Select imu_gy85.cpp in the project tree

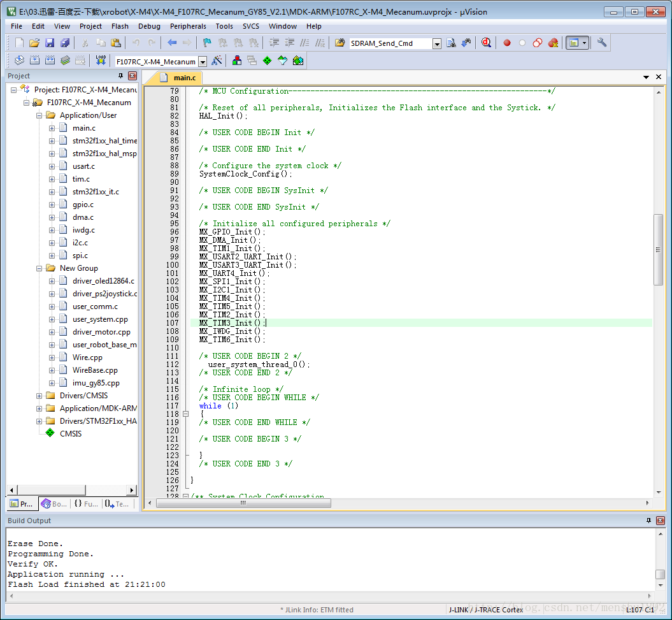point(96,383)
